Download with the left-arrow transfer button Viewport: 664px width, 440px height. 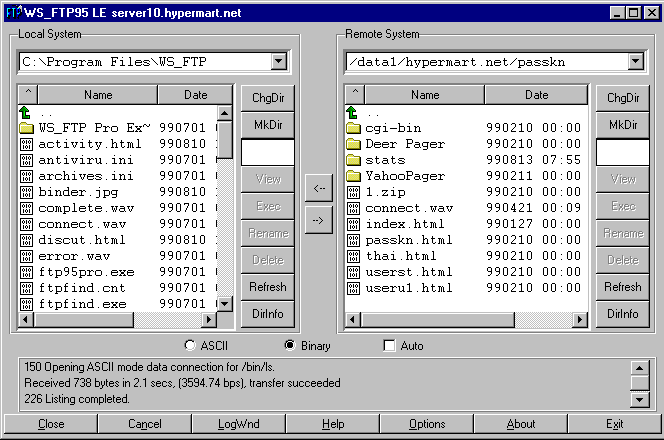tap(319, 188)
